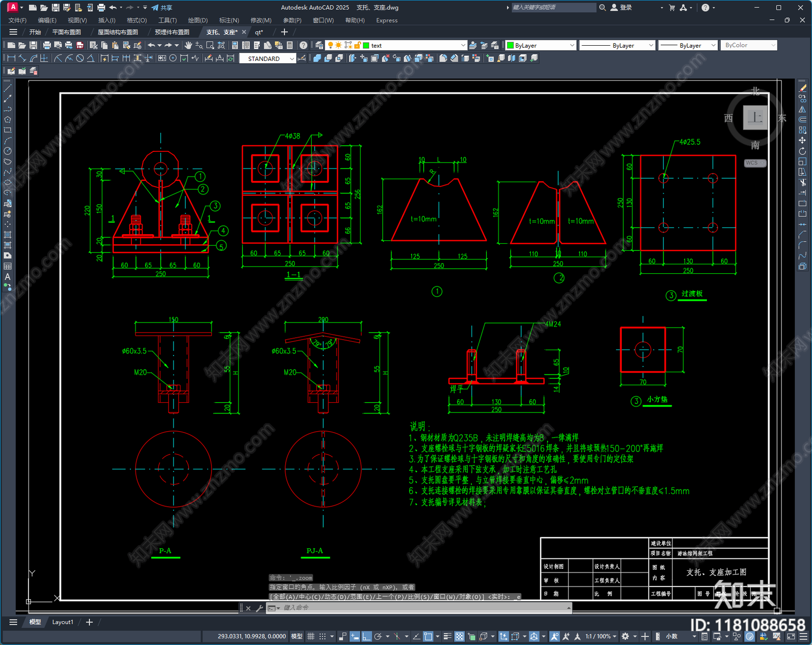Open the STANDARD dimension style dropdown
Viewport: 812px width, 645px height.
pos(267,58)
